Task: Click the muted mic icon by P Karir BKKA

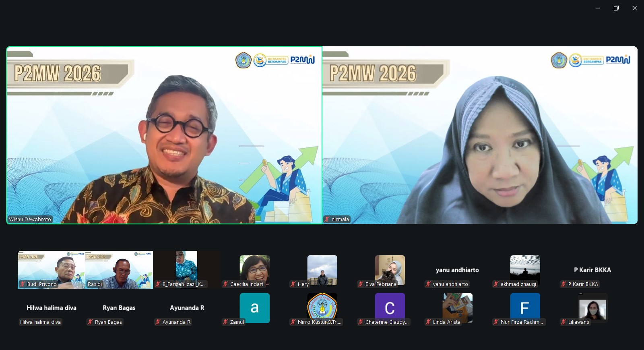Action: click(564, 284)
